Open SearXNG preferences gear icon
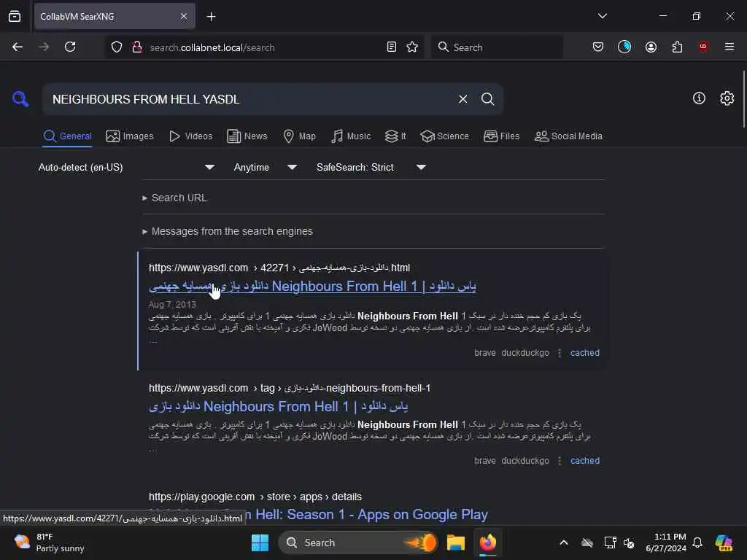Viewport: 747px width, 560px height. coord(727,98)
